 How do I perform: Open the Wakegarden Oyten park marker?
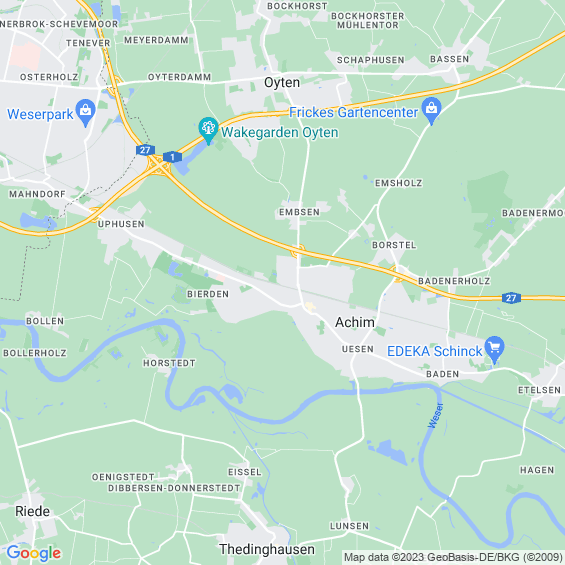[208, 130]
